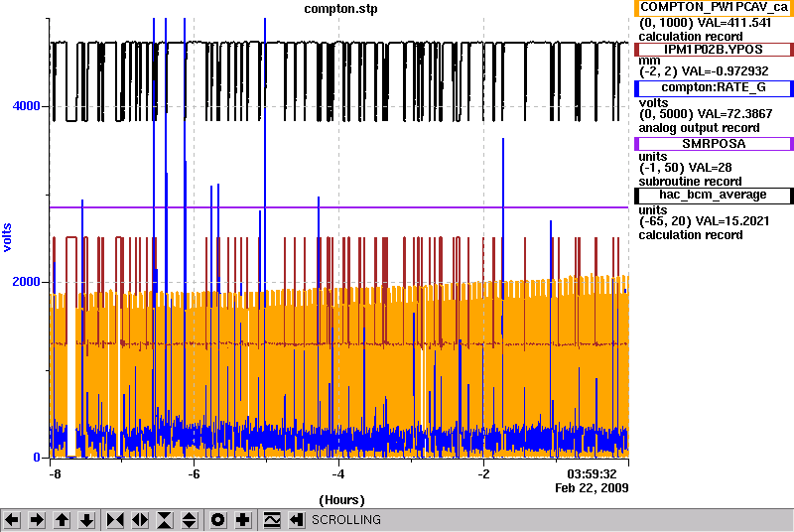This screenshot has height=532, width=794.
Task: Pan the plot down with the down arrow
Action: pos(87,520)
